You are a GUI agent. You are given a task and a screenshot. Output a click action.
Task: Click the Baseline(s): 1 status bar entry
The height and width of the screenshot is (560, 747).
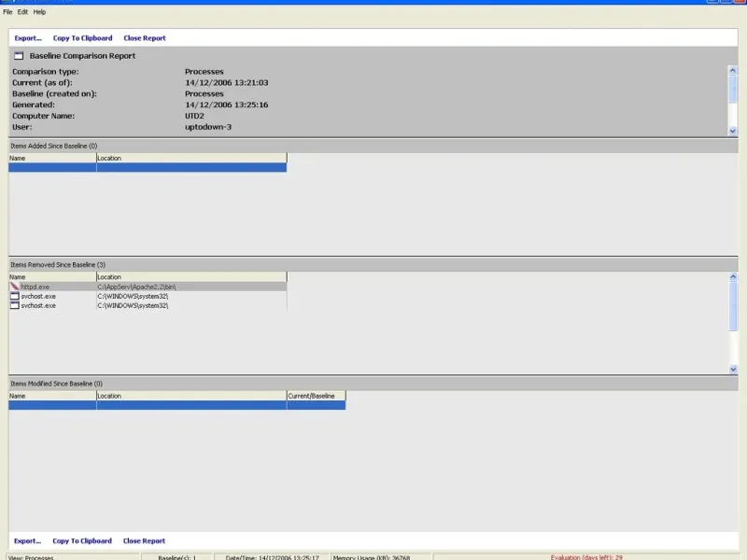point(176,557)
